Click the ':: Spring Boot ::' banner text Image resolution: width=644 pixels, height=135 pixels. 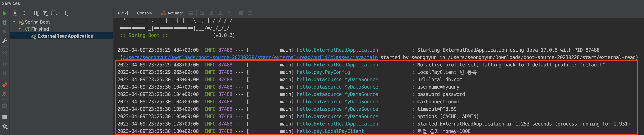coord(144,35)
